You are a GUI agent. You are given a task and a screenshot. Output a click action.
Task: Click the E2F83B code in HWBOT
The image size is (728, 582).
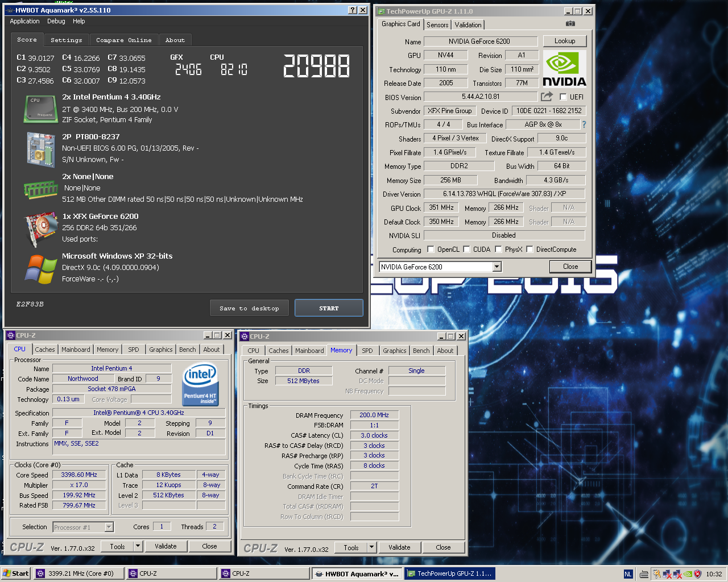[30, 304]
